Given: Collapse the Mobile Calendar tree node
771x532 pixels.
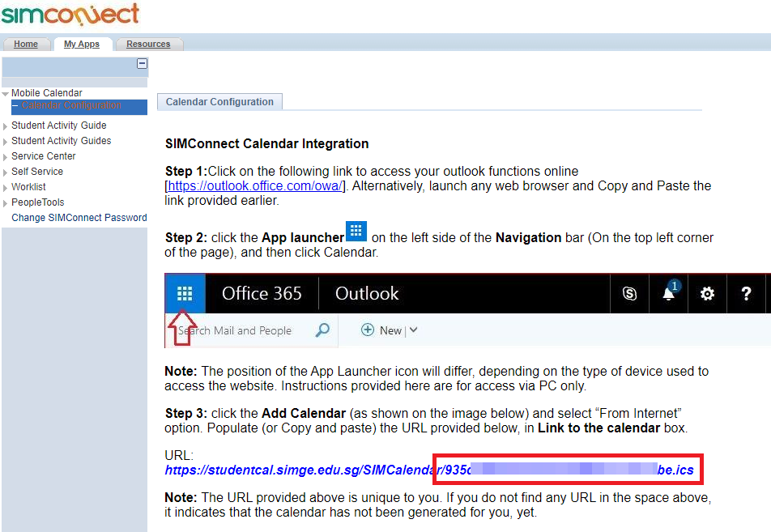Looking at the screenshot, I should point(6,93).
